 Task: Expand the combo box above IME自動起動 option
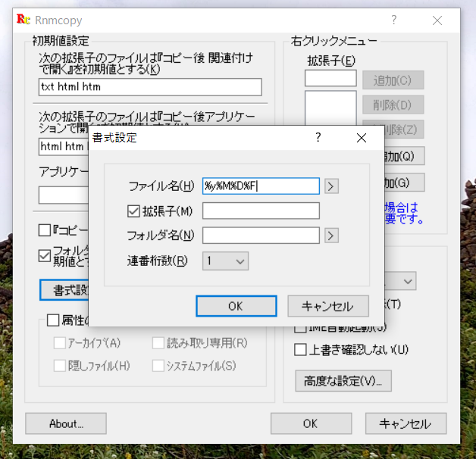pos(407,281)
